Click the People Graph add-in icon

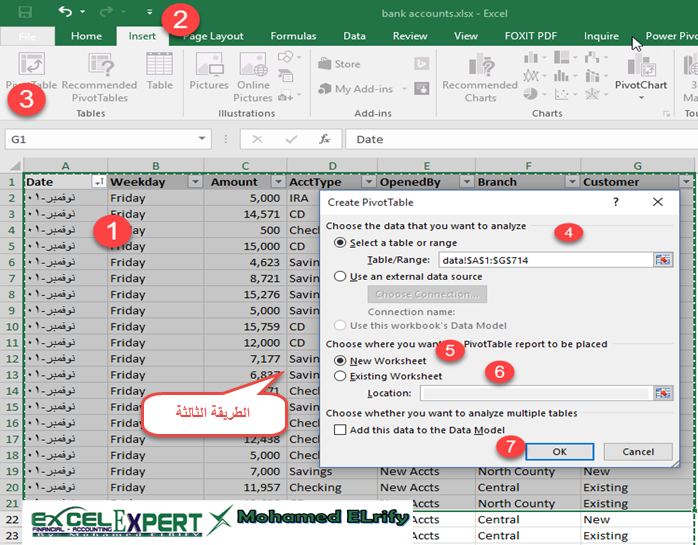pyautogui.click(x=421, y=89)
